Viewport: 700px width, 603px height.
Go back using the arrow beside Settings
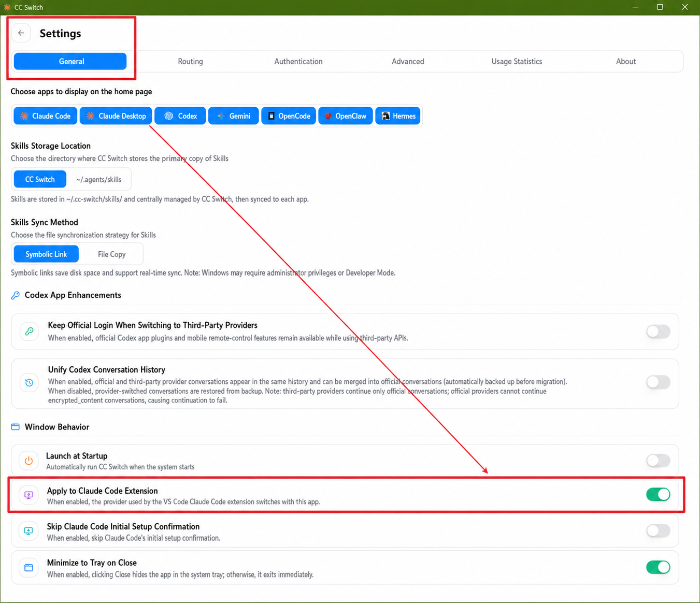21,33
